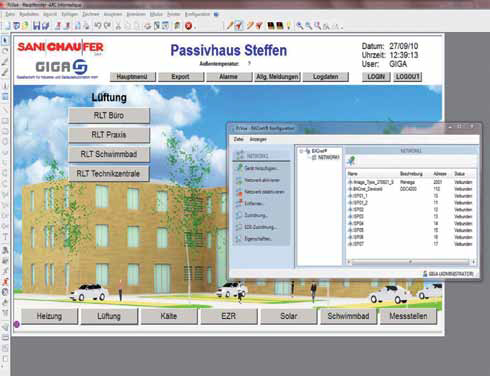This screenshot has width=490, height=376.
Task: Open the Konfiguration menu
Action: (197, 14)
